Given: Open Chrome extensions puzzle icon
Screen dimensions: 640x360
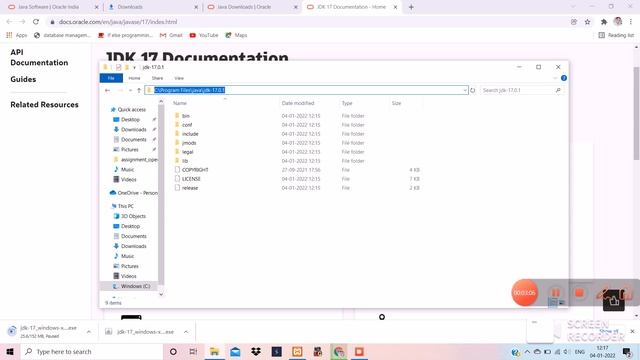Looking at the screenshot, I should coord(604,22).
